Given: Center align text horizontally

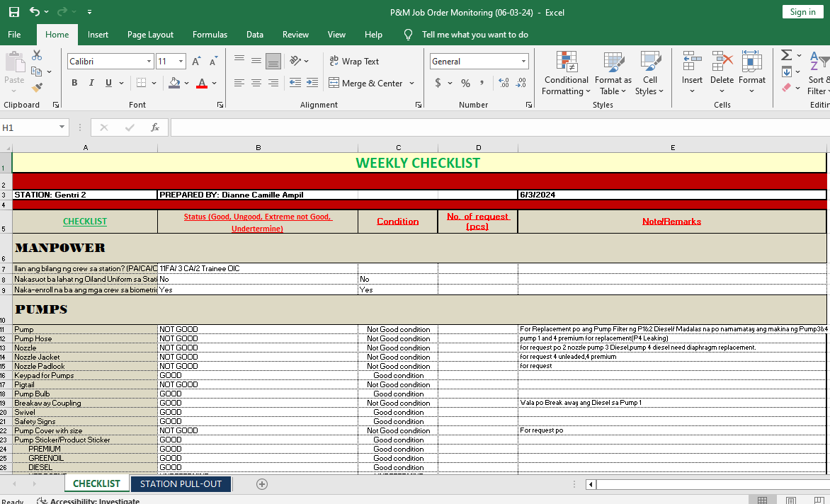Looking at the screenshot, I should point(256,83).
